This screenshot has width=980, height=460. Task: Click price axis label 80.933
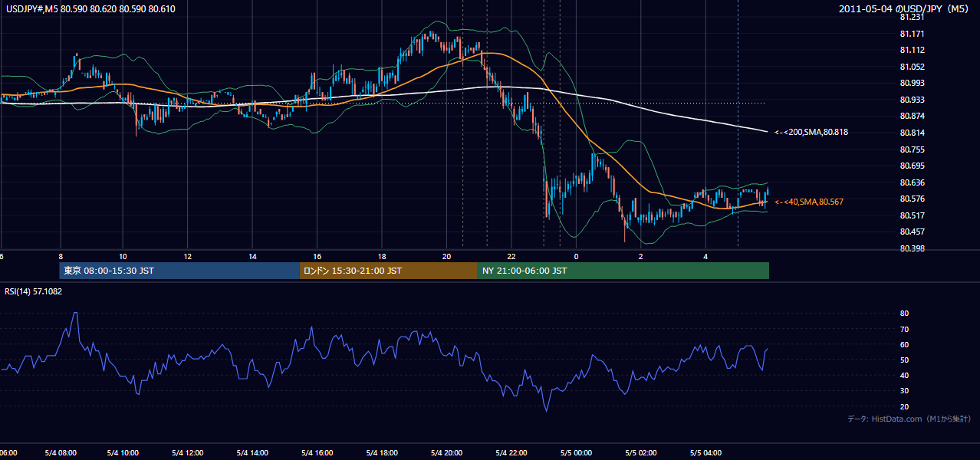(x=912, y=100)
